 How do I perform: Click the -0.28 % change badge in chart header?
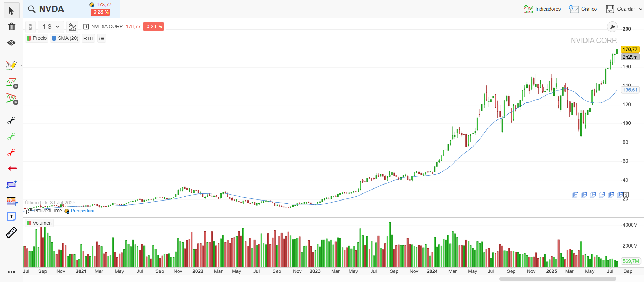tap(153, 27)
